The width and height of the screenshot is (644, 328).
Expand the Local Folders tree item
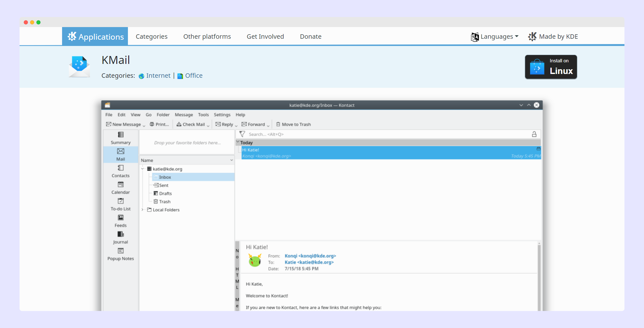142,210
